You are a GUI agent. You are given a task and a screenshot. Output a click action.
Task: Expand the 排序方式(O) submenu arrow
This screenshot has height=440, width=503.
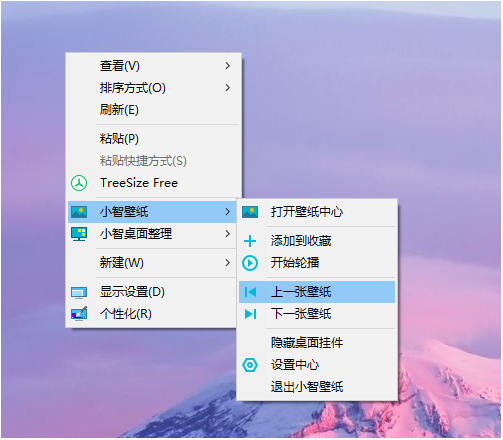pos(228,88)
